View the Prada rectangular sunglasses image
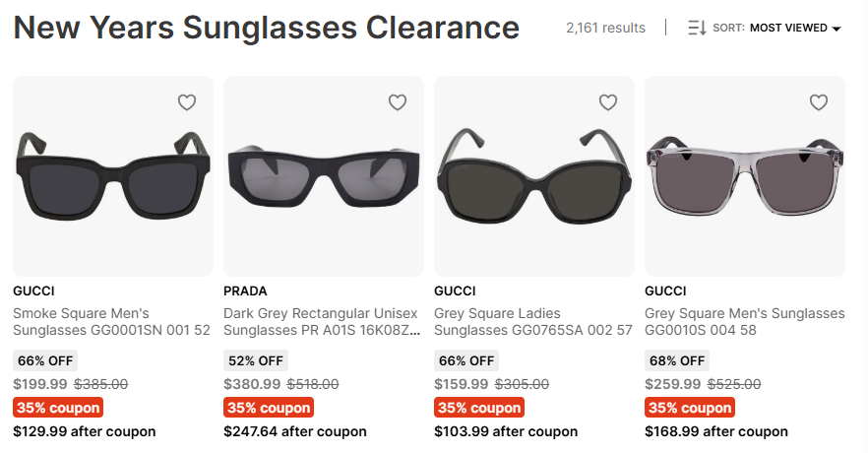The image size is (868, 453). [323, 175]
